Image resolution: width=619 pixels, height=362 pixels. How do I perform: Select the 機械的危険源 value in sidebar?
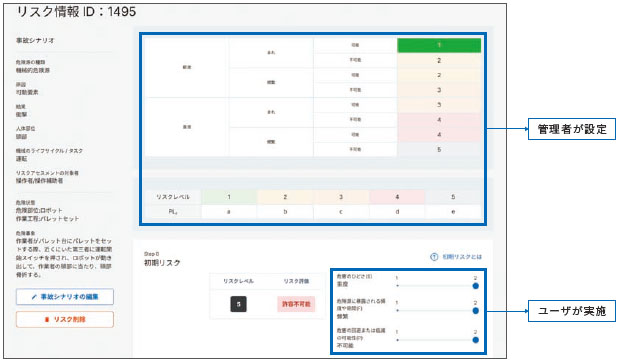click(x=33, y=70)
